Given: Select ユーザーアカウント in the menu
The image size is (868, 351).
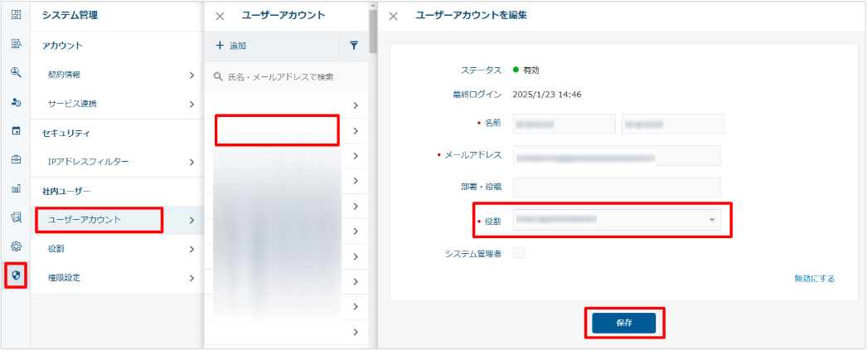Looking at the screenshot, I should pos(99,220).
